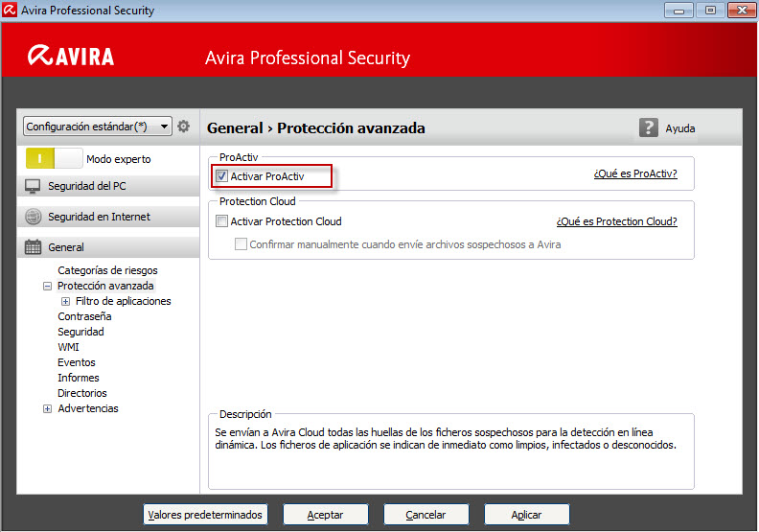759x532 pixels.
Task: Expand the Filtro de aplicaciones node
Action: click(x=65, y=302)
